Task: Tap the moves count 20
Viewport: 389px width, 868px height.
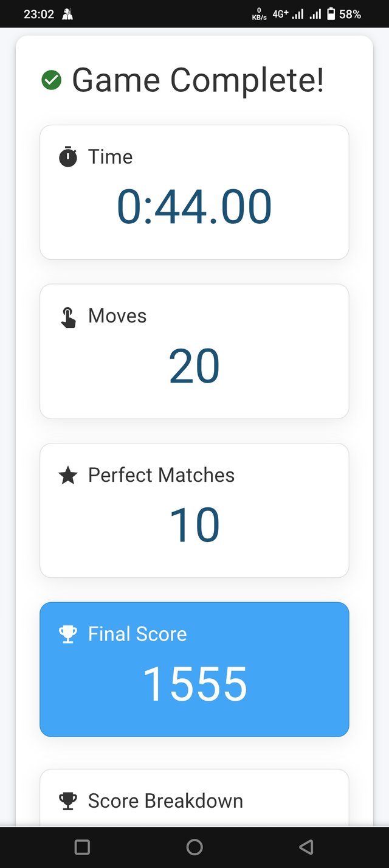Action: click(194, 366)
